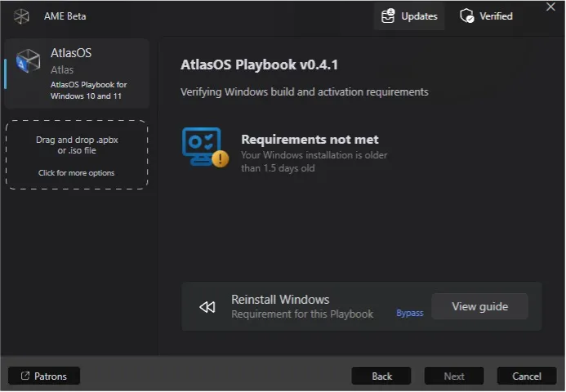
Task: Click the Next button
Action: click(x=454, y=376)
